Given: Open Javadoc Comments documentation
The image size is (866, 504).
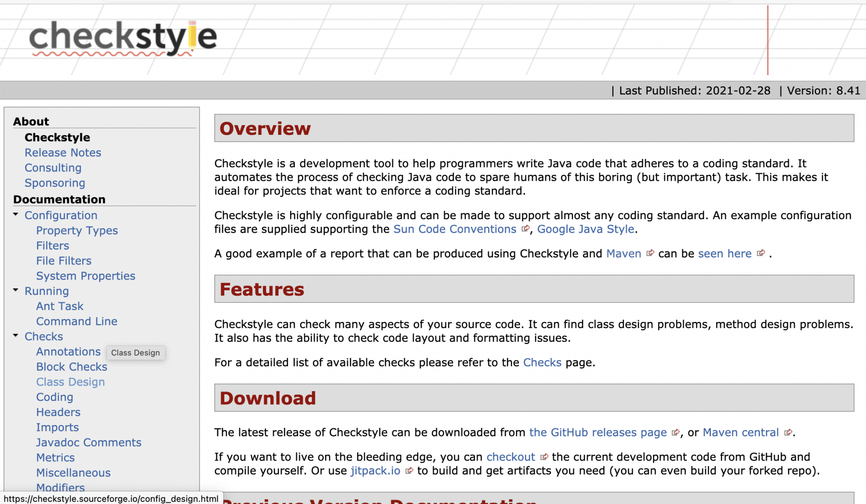Looking at the screenshot, I should pyautogui.click(x=88, y=442).
